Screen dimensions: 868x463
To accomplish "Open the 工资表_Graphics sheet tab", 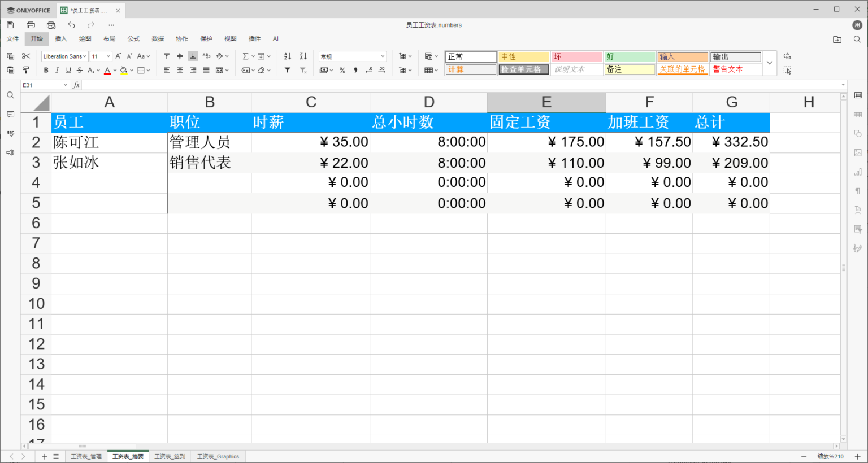I will pos(218,456).
